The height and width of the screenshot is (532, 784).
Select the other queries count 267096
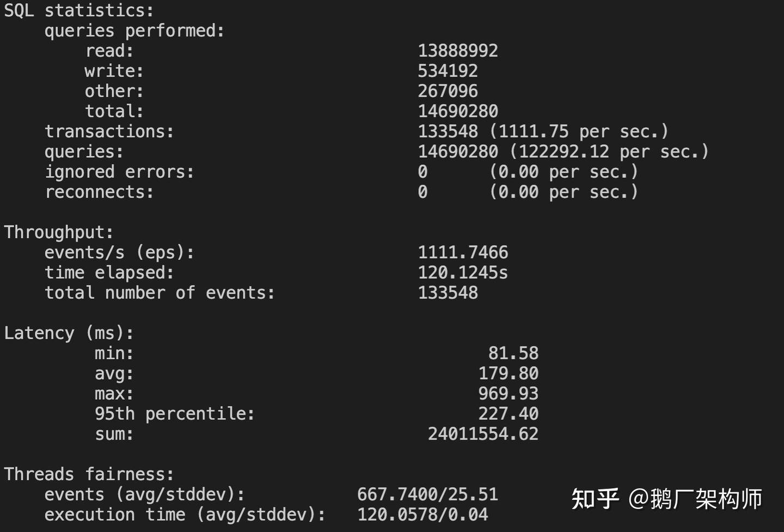tap(448, 91)
